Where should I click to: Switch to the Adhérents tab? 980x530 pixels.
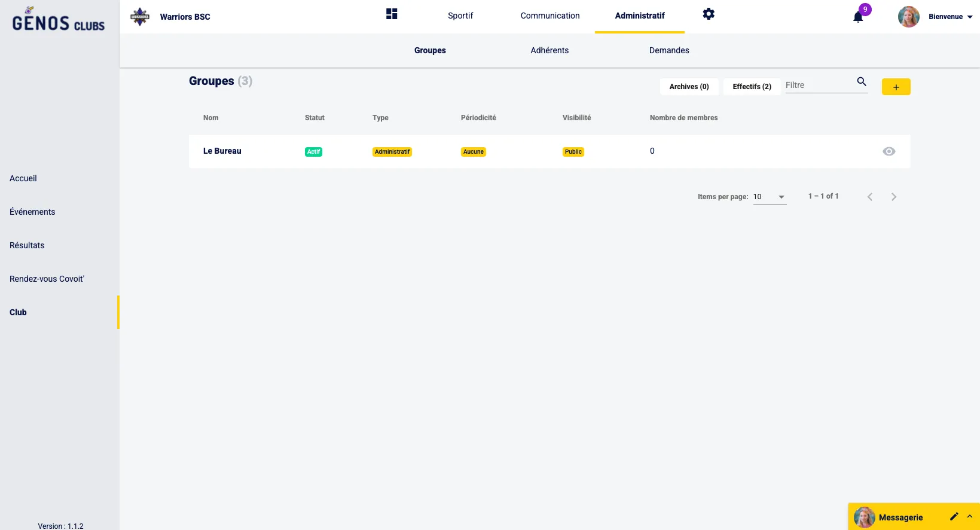(x=549, y=51)
